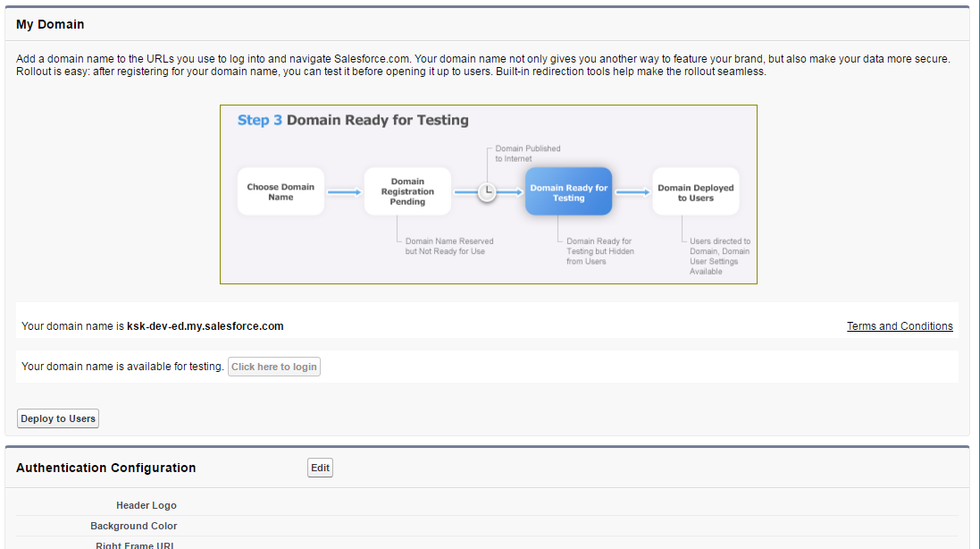The width and height of the screenshot is (980, 549).
Task: Click the Right Frame URL field label
Action: click(134, 545)
